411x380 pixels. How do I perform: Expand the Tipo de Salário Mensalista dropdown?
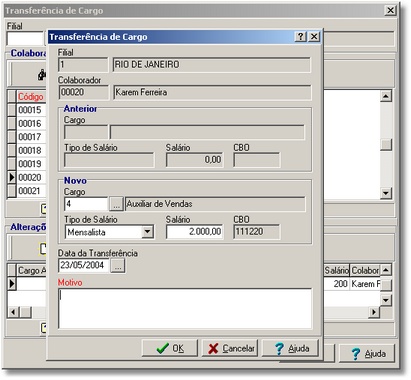(x=147, y=232)
